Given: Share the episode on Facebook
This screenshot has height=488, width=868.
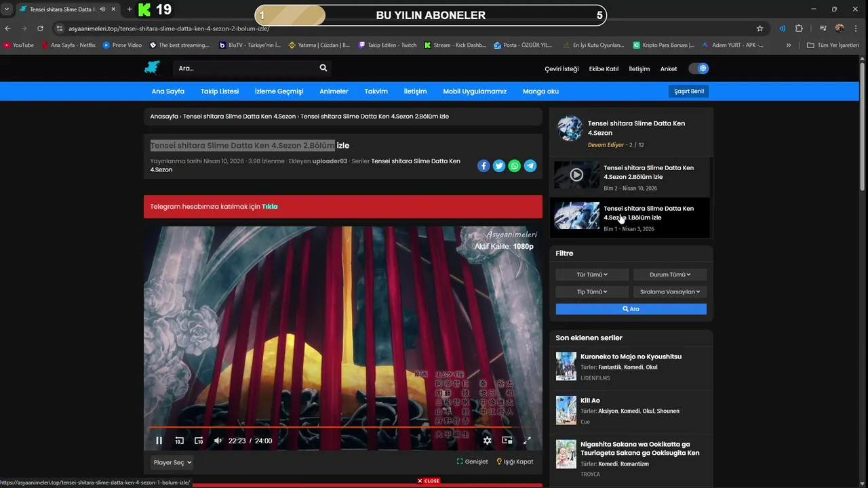Looking at the screenshot, I should click(x=484, y=165).
